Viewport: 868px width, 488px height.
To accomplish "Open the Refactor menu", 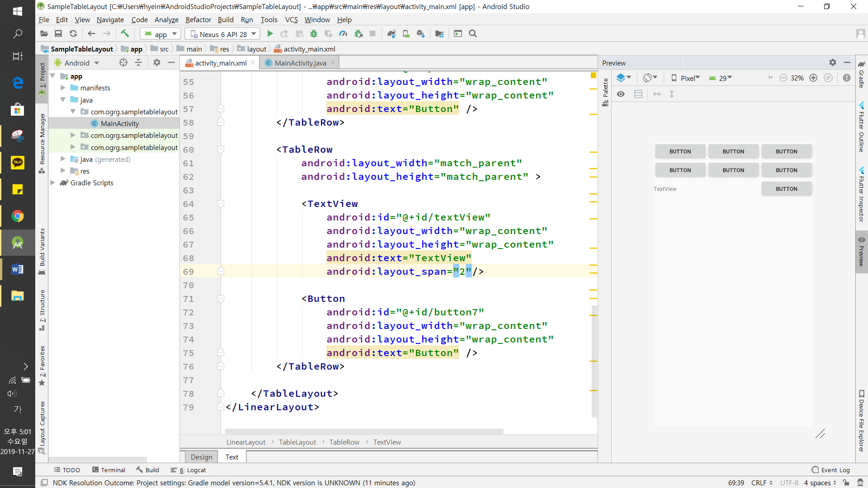I will pyautogui.click(x=198, y=19).
